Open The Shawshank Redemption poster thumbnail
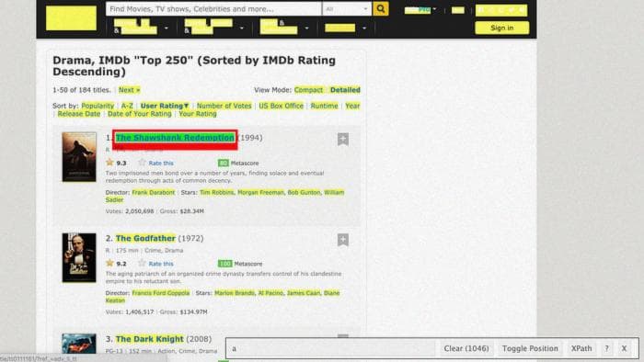644x362 pixels. (79, 156)
